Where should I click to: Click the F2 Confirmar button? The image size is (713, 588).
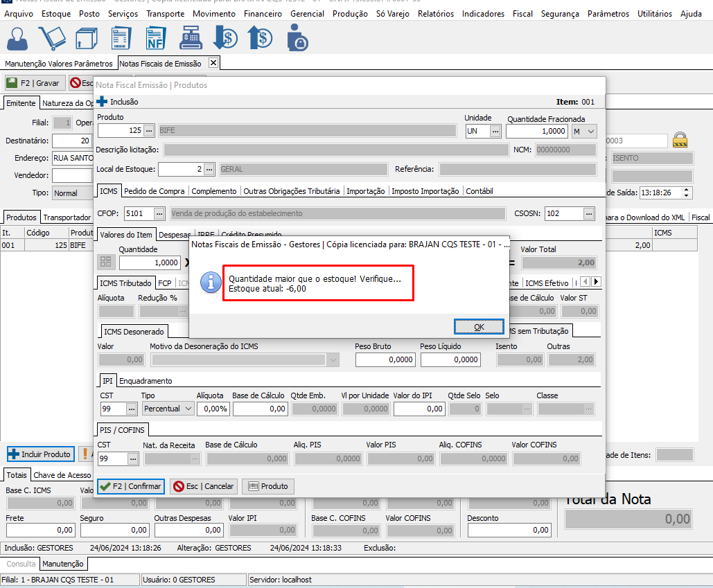coord(130,486)
